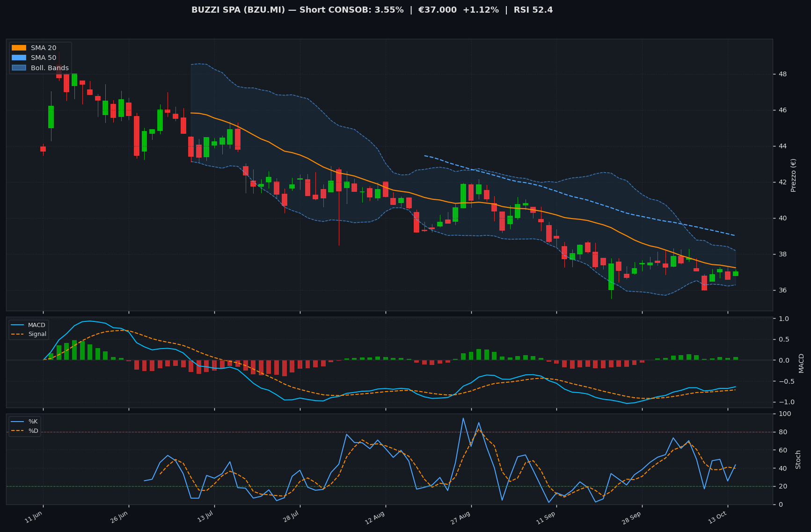Viewport: 811px width, 532px height.
Task: Click the 44 price axis label
Action: coord(783,146)
